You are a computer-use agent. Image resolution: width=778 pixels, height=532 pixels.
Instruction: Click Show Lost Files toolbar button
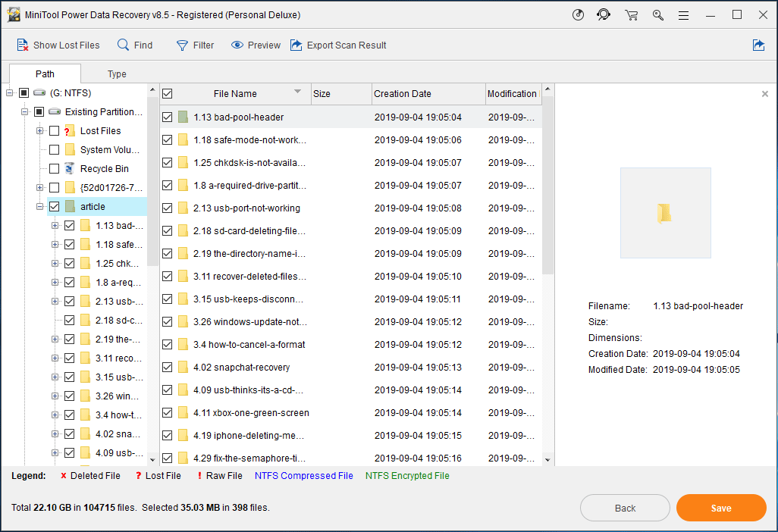pyautogui.click(x=58, y=45)
